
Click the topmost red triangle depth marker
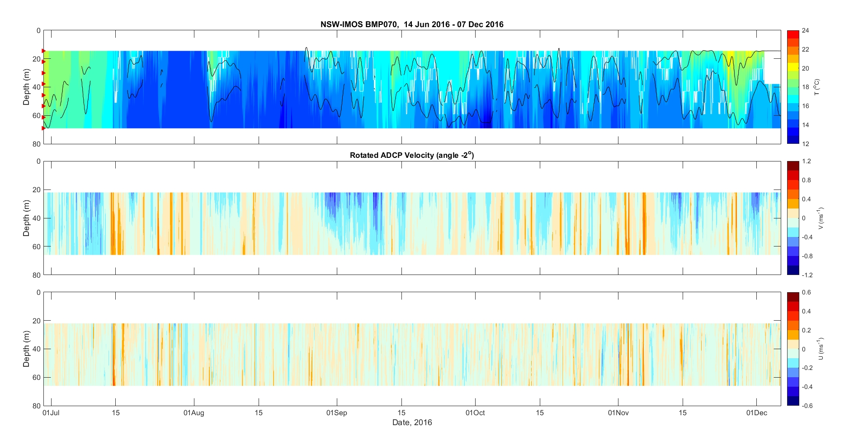(43, 51)
